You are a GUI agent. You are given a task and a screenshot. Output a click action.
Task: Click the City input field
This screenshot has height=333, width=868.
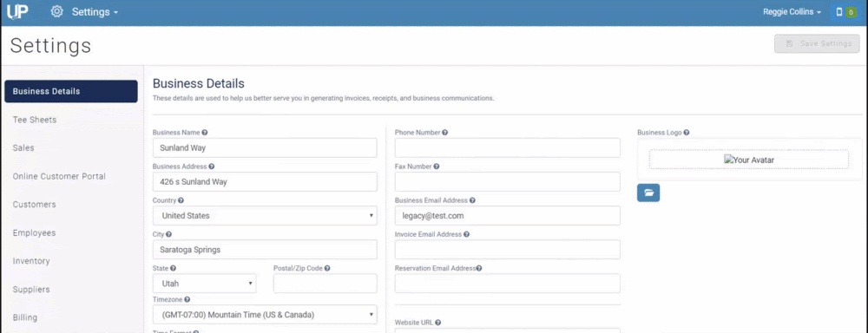coord(265,250)
